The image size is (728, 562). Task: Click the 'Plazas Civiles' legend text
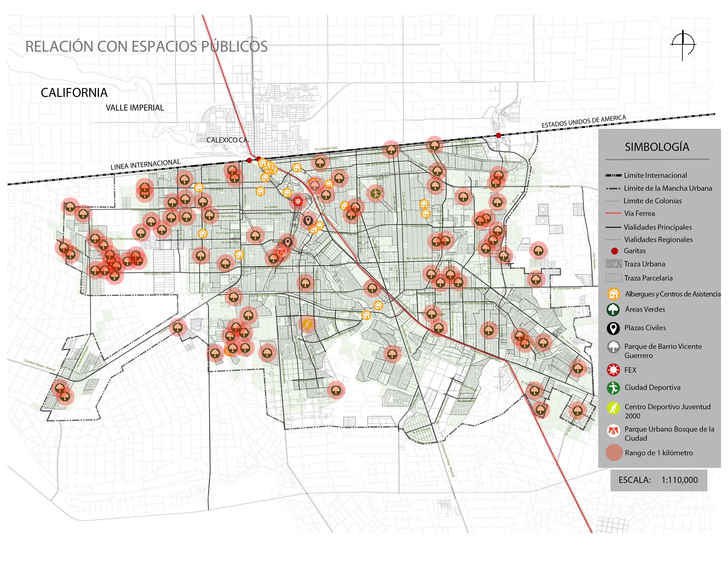(x=645, y=328)
